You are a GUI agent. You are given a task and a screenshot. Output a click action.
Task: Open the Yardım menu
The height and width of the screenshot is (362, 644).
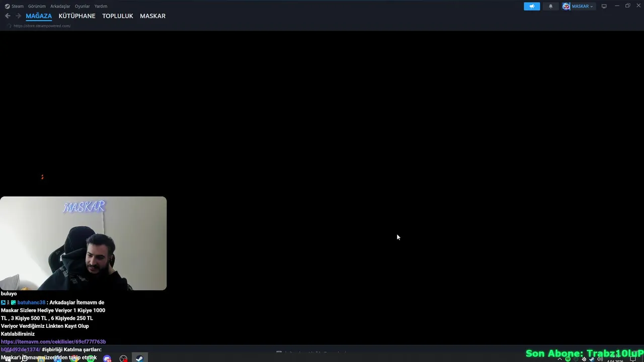[x=101, y=6]
